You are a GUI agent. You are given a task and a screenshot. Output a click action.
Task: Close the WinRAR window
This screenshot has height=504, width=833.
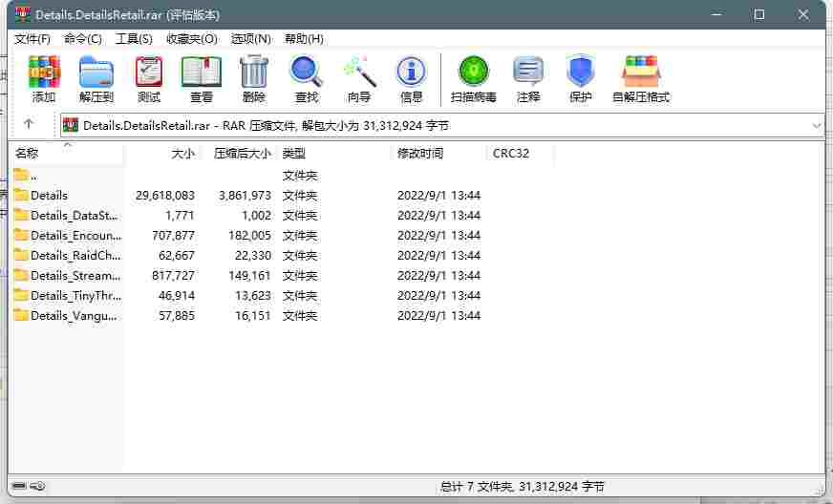[x=802, y=15]
